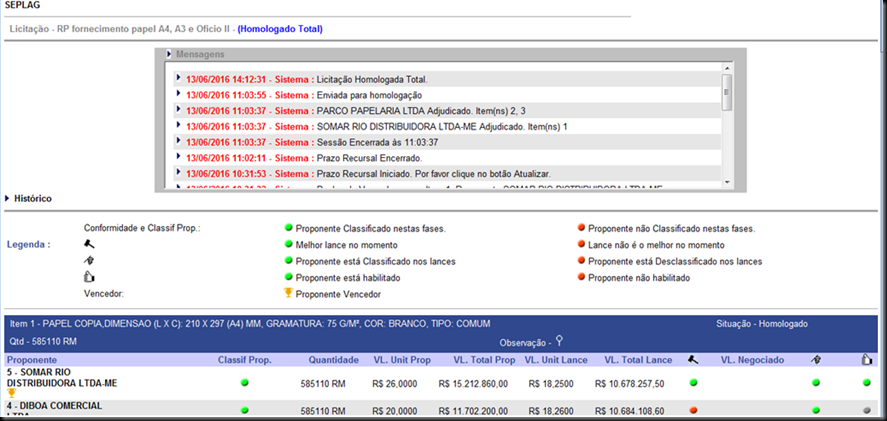Expand arrow of 'Prazo Recursal Encerrado' message
Image resolution: width=887 pixels, height=421 pixels.
point(178,156)
